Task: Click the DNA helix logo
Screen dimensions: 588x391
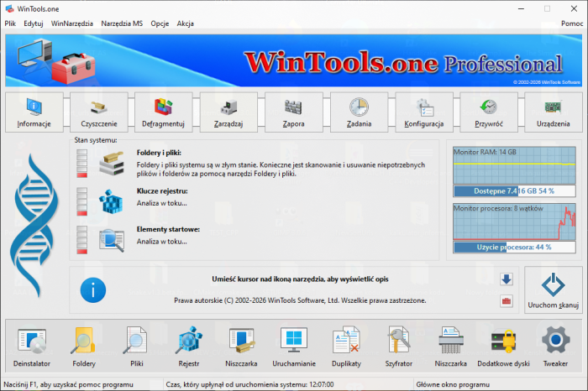Action: coord(34,226)
